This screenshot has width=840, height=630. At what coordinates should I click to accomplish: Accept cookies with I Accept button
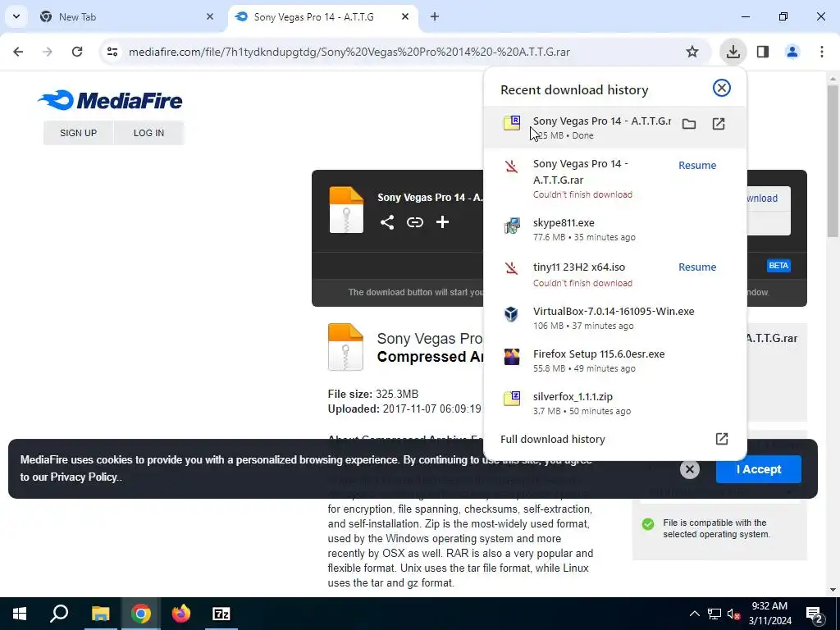[759, 470]
